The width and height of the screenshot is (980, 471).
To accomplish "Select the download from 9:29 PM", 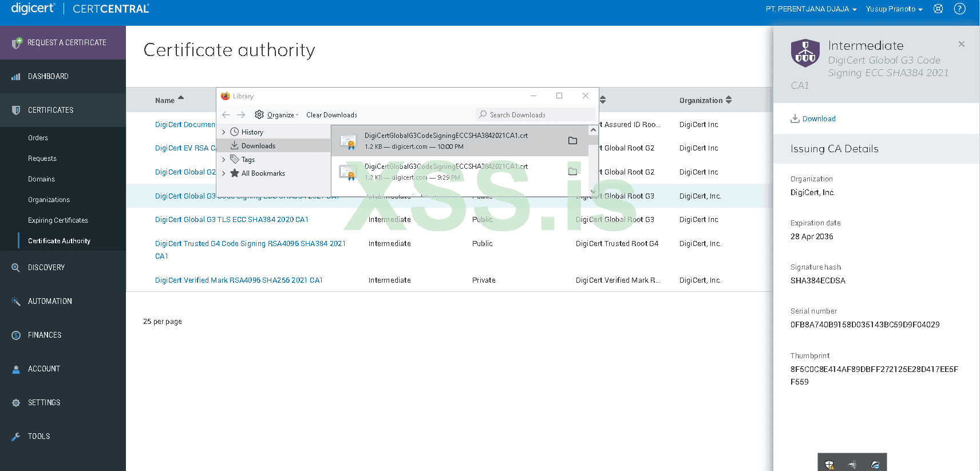I will pyautogui.click(x=460, y=172).
